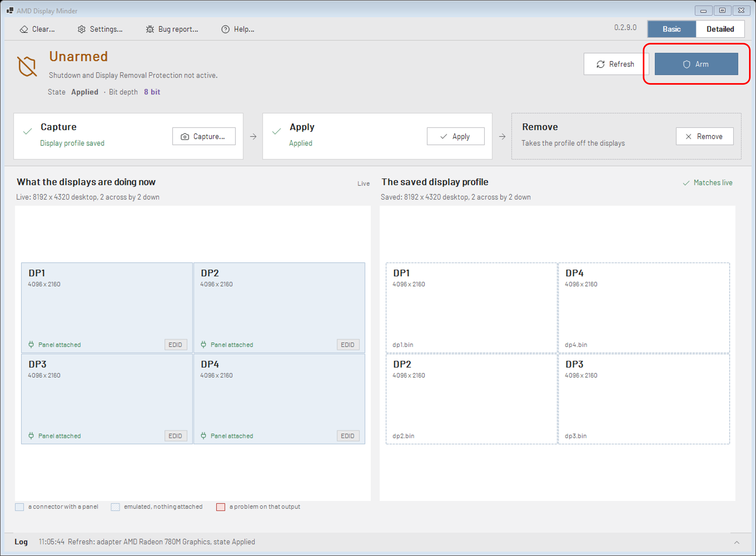Click the plug icon on live DP1
756x556 pixels.
31,345
